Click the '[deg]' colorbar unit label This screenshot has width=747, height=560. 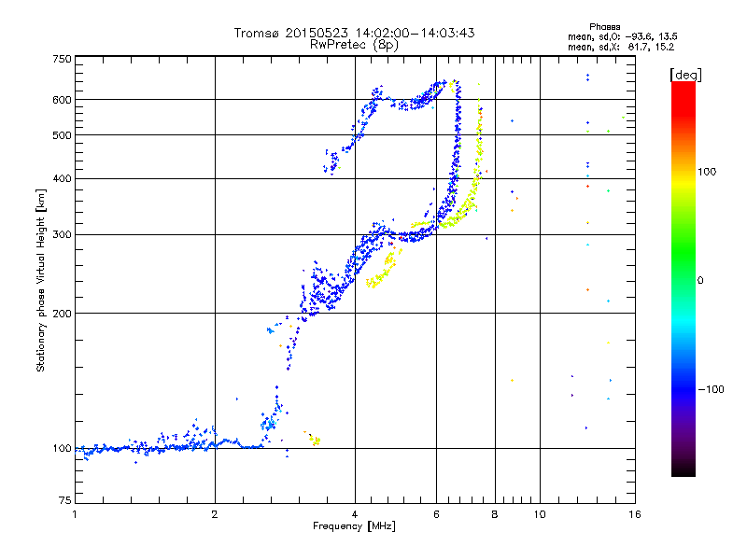(x=685, y=75)
